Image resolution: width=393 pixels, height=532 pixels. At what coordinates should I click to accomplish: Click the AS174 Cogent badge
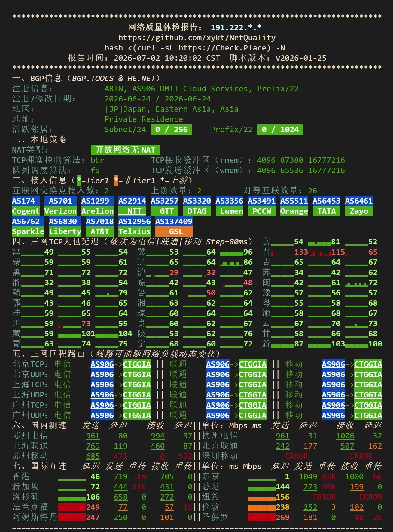[x=26, y=206]
